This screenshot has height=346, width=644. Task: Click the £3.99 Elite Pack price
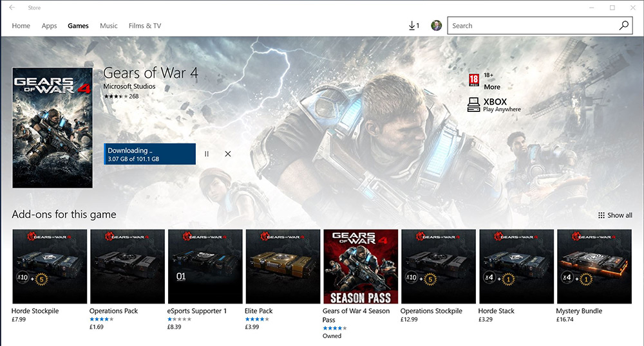(x=252, y=327)
